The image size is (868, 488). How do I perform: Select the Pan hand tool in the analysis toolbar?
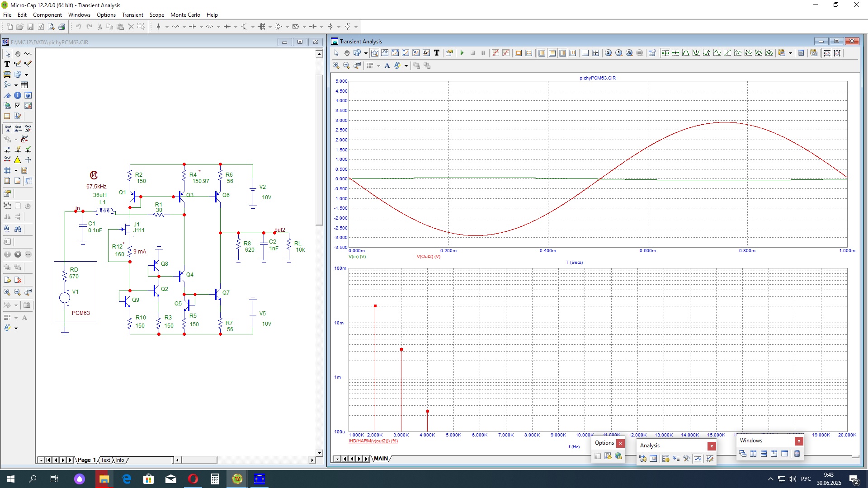(x=347, y=53)
